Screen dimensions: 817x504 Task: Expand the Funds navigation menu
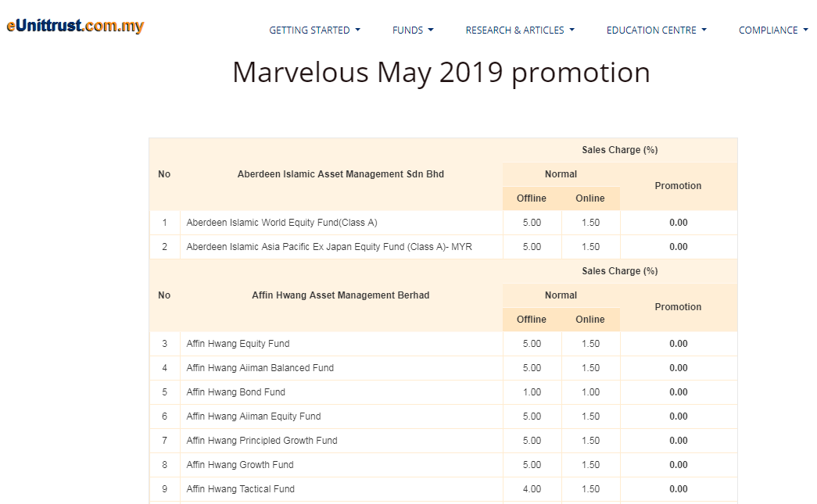pyautogui.click(x=413, y=30)
